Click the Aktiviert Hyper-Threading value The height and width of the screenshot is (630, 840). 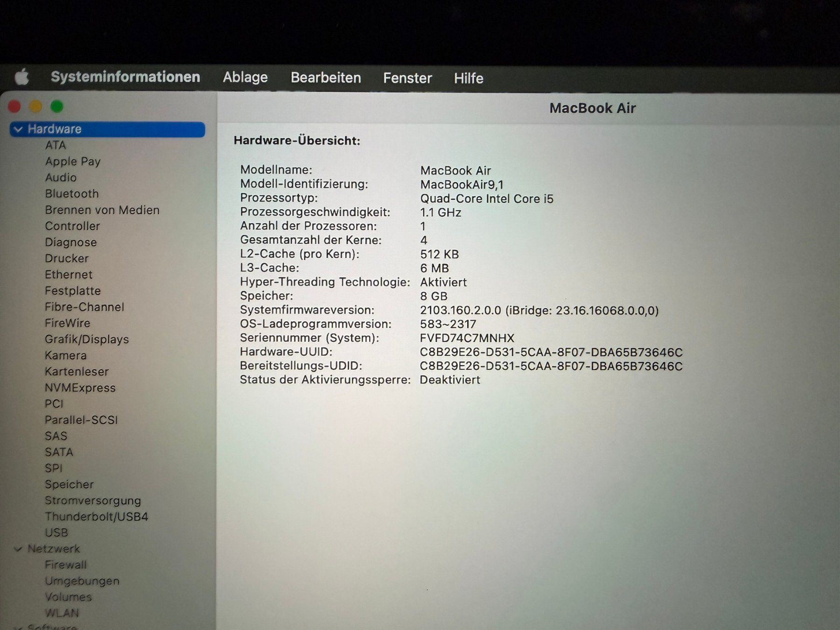[x=443, y=282]
